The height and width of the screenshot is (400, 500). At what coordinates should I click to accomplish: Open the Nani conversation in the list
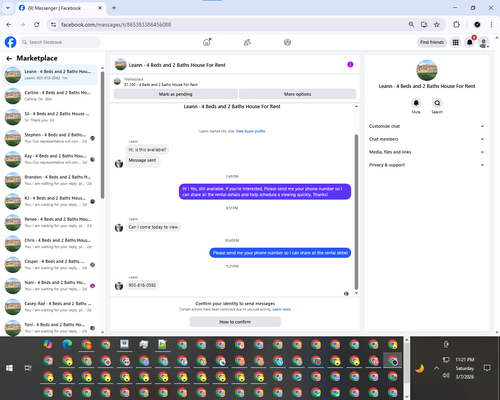tap(50, 286)
